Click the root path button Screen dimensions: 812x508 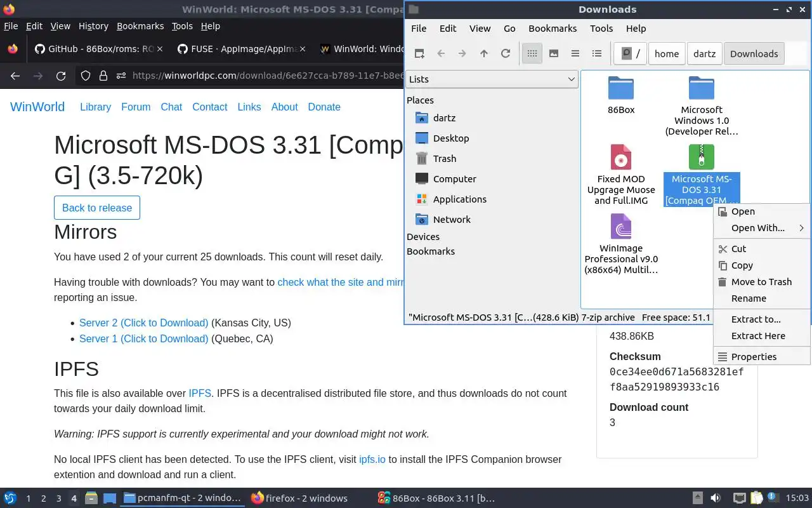[x=631, y=54]
